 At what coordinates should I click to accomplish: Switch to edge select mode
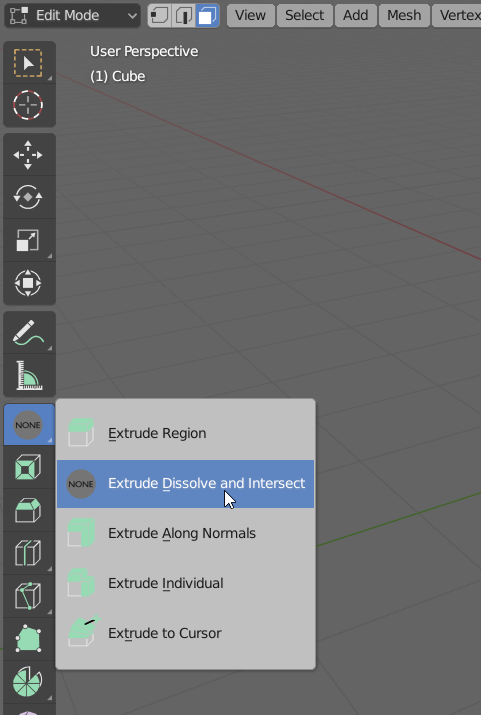183,16
